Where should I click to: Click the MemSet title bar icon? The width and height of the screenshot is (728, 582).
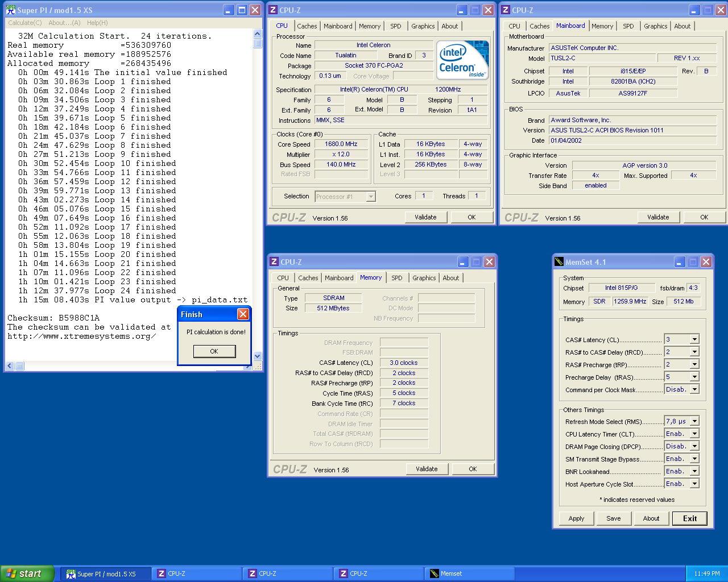pyautogui.click(x=559, y=262)
